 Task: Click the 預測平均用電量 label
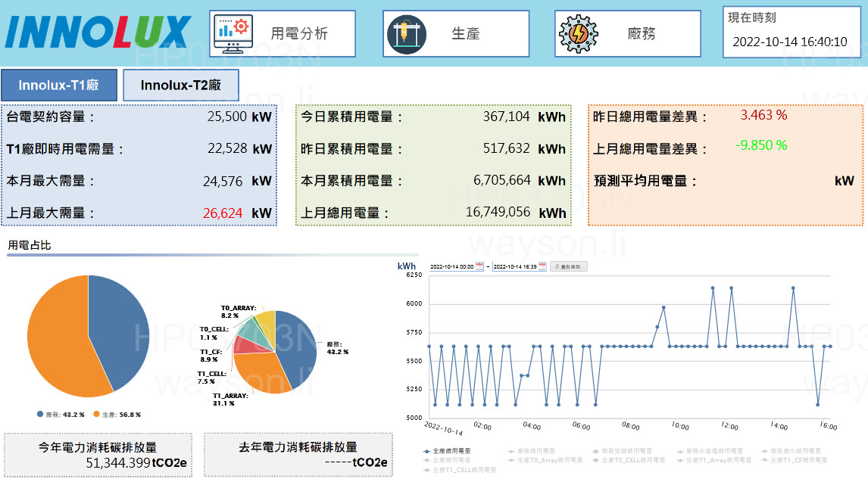[x=645, y=182]
